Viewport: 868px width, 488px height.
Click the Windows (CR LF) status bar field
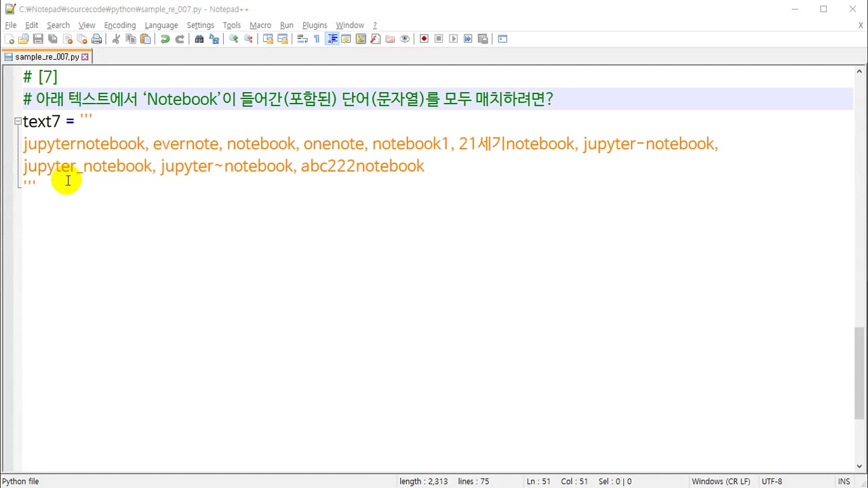click(720, 481)
